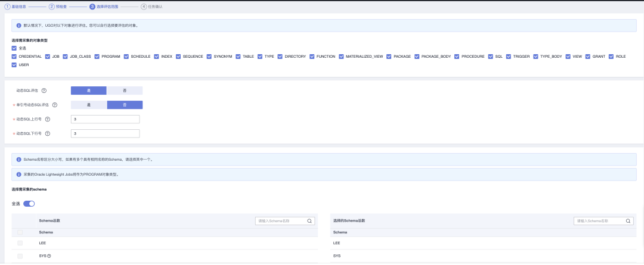The width and height of the screenshot is (644, 265).
Task: Check the LEE schema row checkbox
Action: pos(20,243)
